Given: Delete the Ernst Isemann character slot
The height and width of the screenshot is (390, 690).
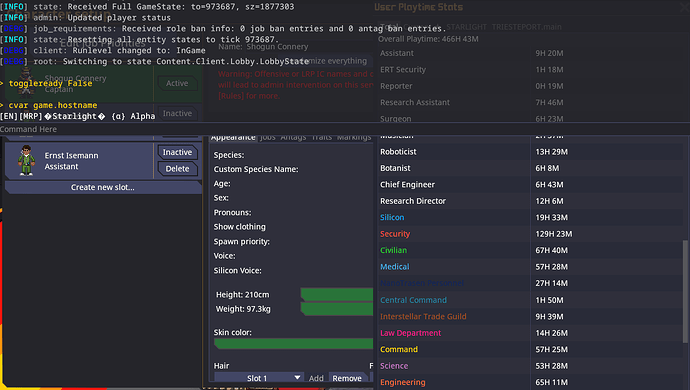Looking at the screenshot, I should click(x=177, y=169).
